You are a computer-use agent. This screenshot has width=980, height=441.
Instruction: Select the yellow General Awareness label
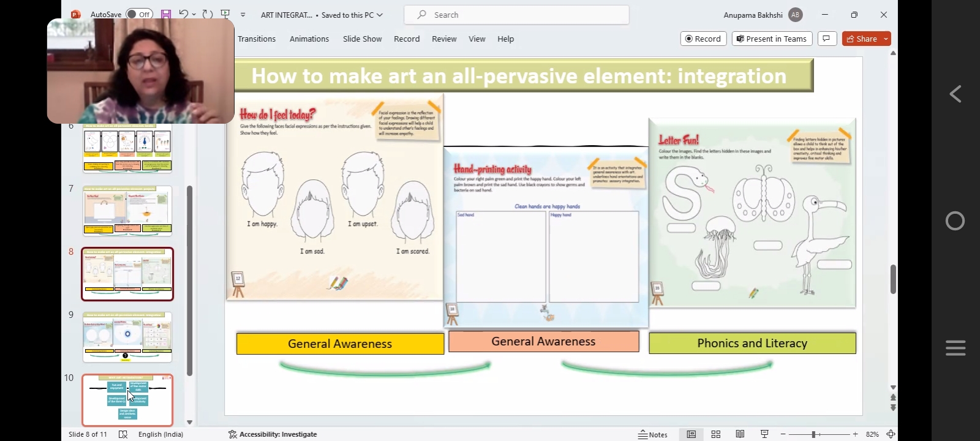pyautogui.click(x=340, y=344)
